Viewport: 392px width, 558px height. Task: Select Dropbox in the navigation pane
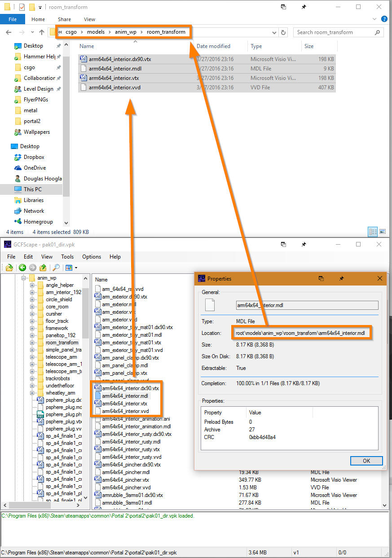(34, 157)
